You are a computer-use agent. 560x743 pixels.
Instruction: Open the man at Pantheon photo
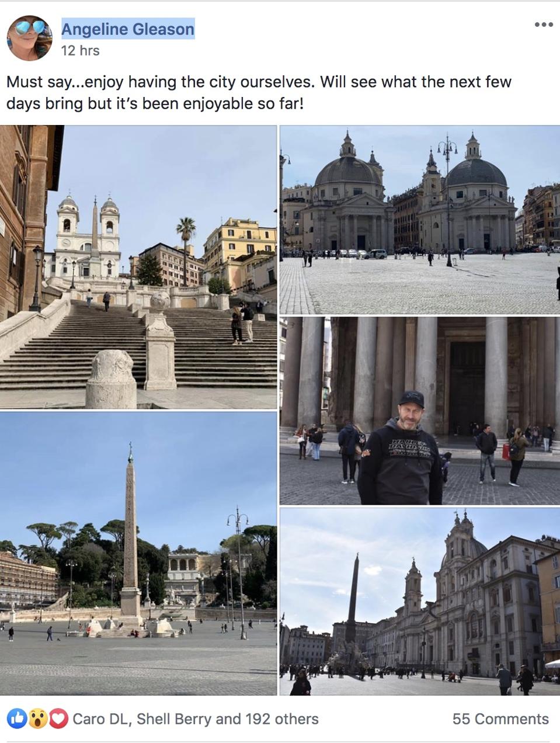[x=420, y=411]
